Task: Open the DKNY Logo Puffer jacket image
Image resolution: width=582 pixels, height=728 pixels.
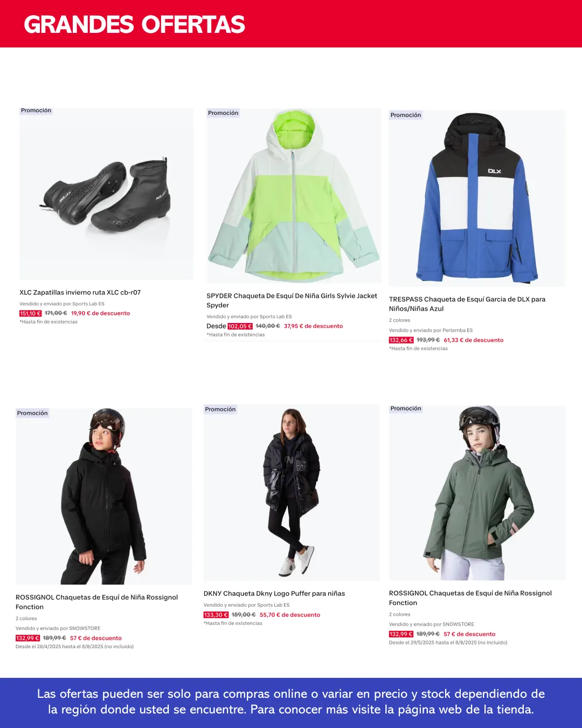Action: (x=292, y=492)
